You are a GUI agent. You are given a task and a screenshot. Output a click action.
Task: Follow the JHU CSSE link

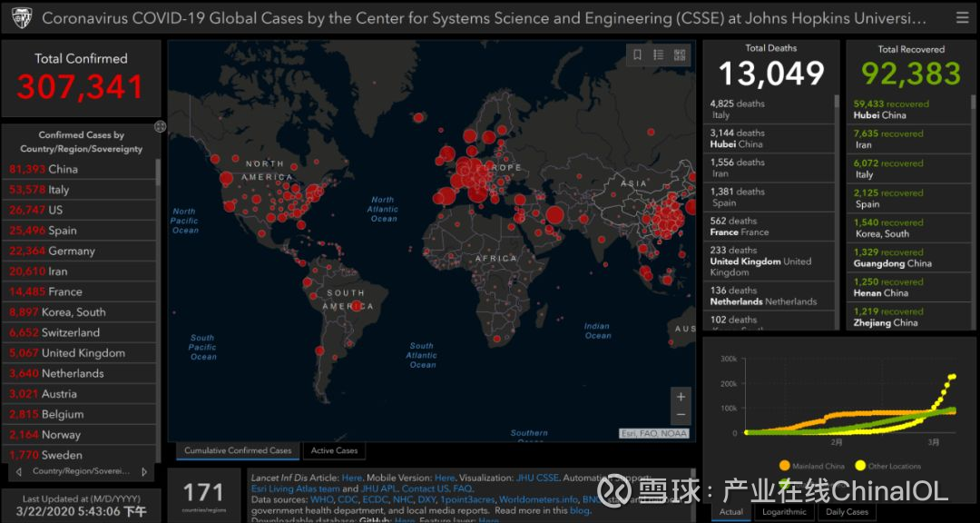point(537,478)
